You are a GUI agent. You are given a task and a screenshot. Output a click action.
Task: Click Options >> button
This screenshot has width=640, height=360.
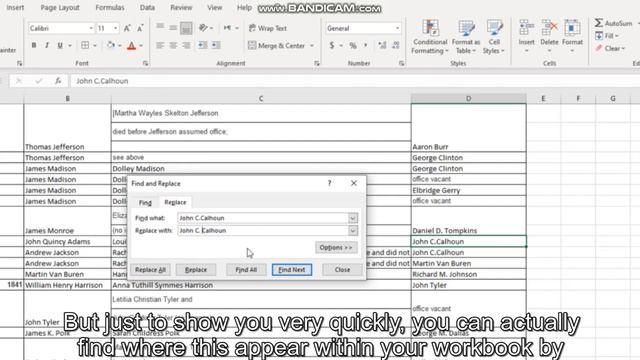pos(336,247)
